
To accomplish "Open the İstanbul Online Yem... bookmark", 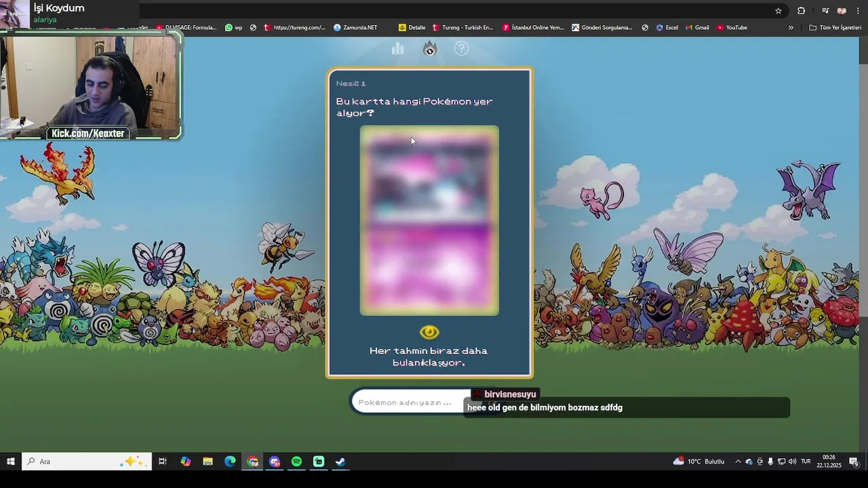I will pos(533,28).
